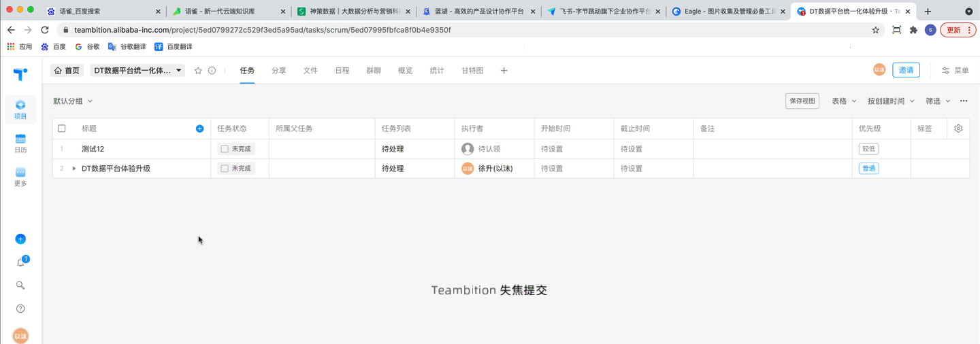Open table column settings gear
Image resolution: width=980 pixels, height=344 pixels.
point(958,128)
